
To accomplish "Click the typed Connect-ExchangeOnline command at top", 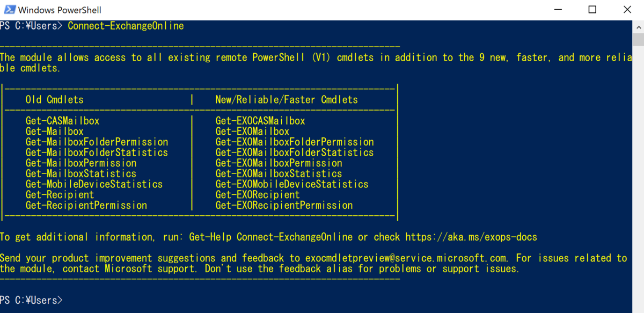I will (x=126, y=26).
